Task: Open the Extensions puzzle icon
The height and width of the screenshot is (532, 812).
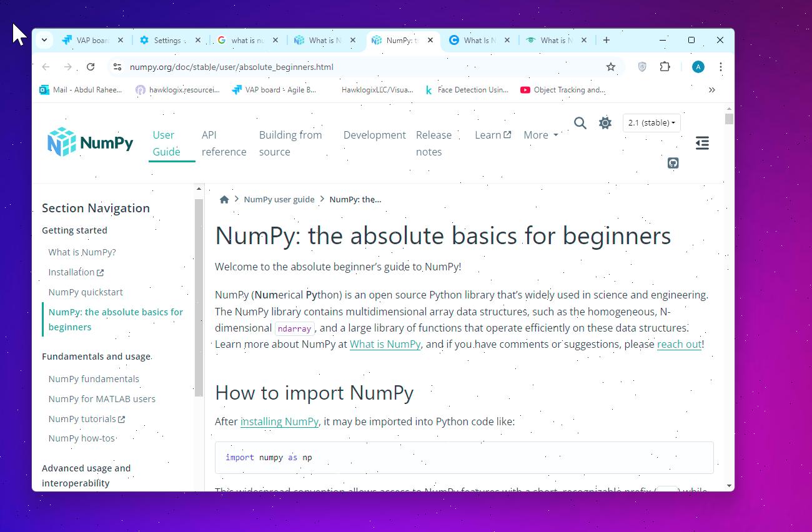Action: click(x=665, y=67)
